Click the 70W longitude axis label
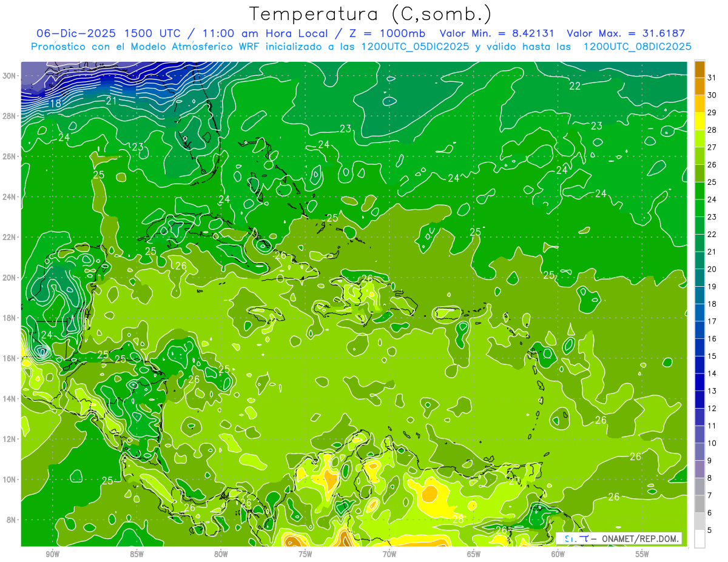This screenshot has height=562, width=728. [x=389, y=554]
